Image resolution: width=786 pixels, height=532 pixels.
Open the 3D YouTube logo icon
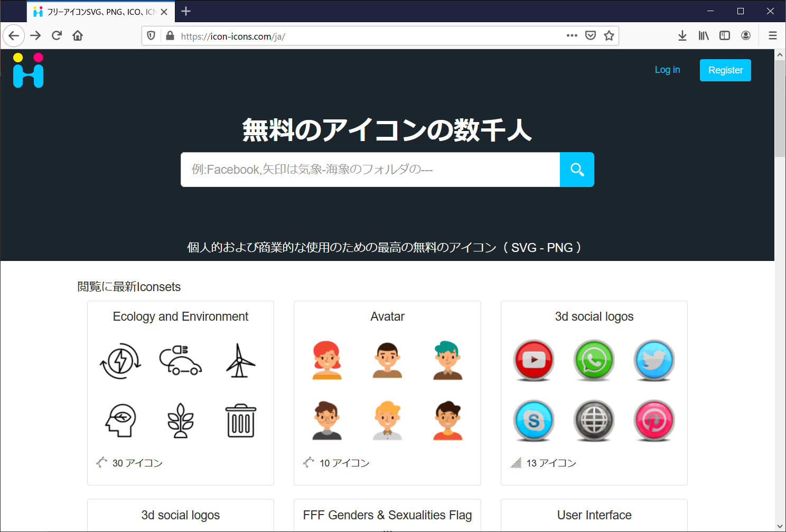point(534,360)
